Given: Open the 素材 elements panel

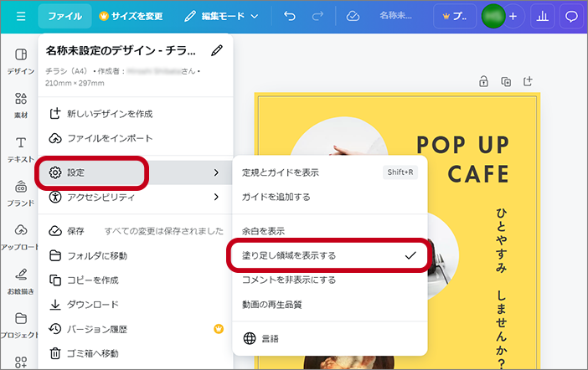Looking at the screenshot, I should click(21, 105).
